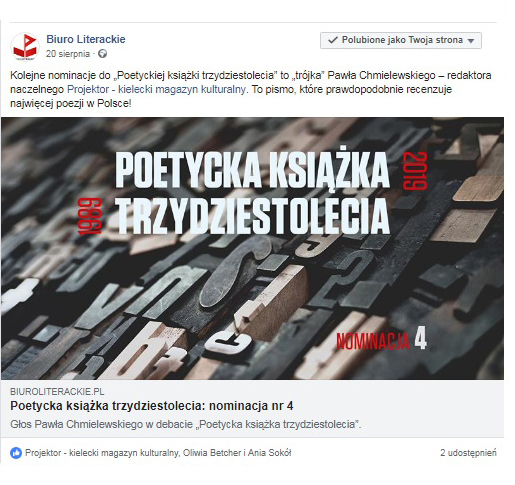Screen dimensions: 515x485
Task: Open Projektor - kielecki magazyn kulturalny link
Action: (x=157, y=89)
